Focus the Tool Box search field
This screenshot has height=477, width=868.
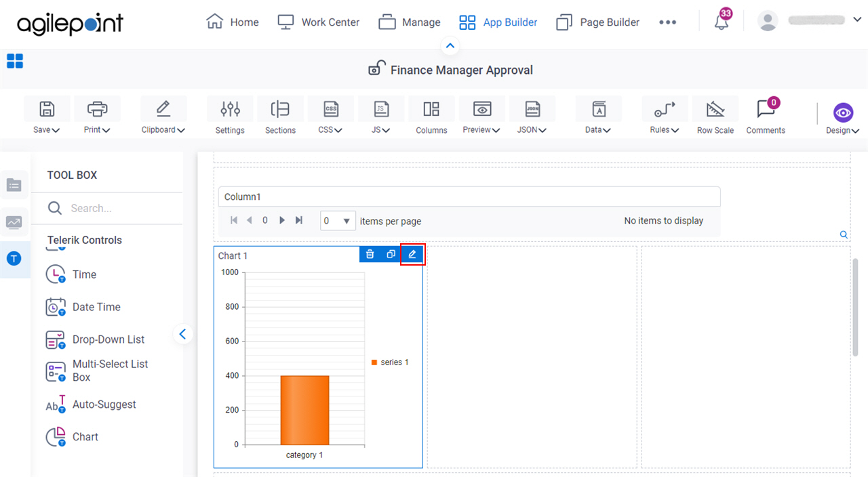[114, 208]
